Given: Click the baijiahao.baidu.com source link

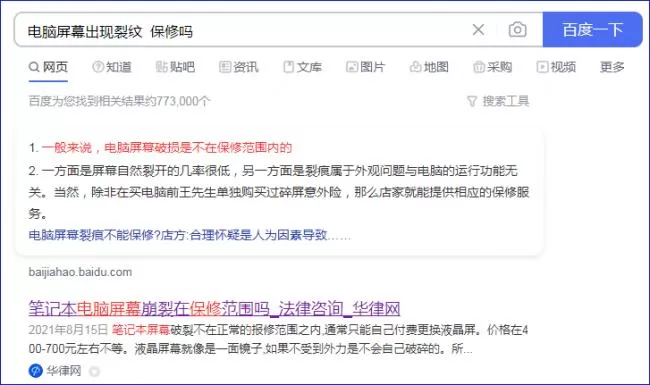Looking at the screenshot, I should click(80, 272).
